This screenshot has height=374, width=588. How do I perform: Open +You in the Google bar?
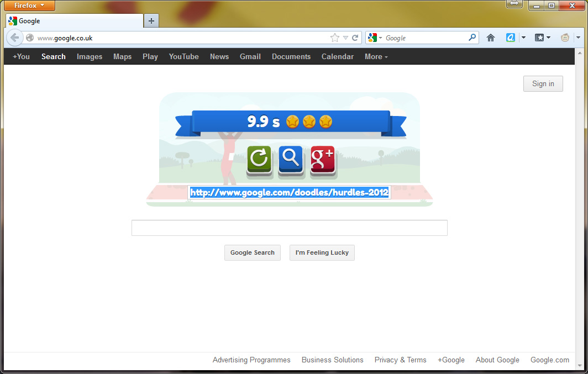21,56
